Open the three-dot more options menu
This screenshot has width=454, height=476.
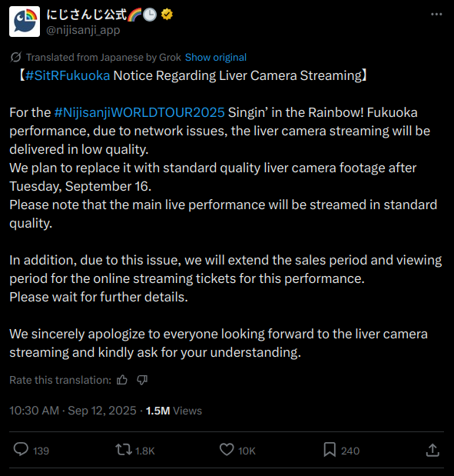[x=436, y=15]
